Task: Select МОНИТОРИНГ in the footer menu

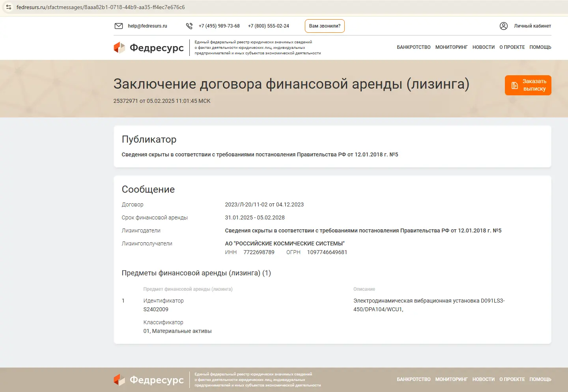Action: coord(452,379)
